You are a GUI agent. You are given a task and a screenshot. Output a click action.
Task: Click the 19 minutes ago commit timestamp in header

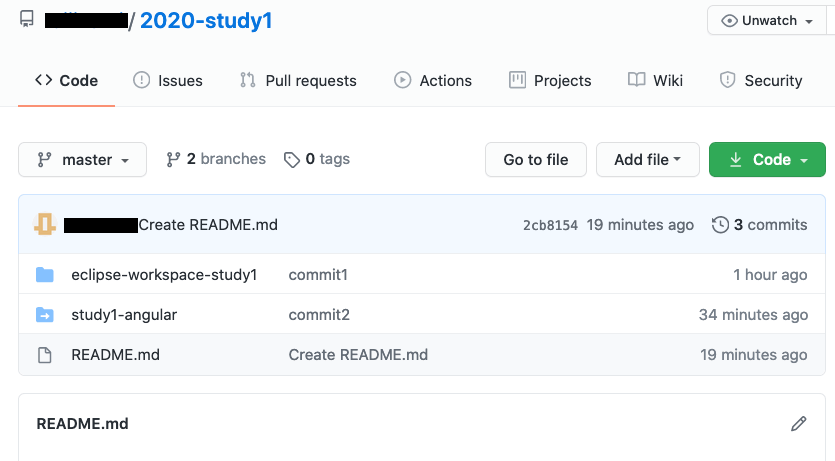pos(640,225)
